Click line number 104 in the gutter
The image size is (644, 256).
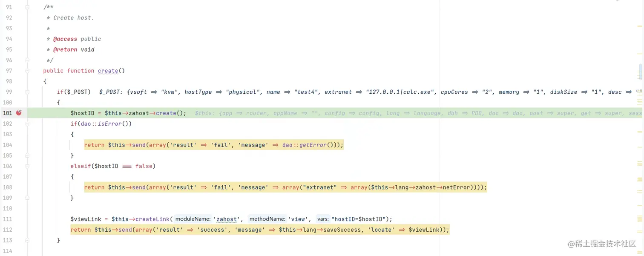click(7, 145)
